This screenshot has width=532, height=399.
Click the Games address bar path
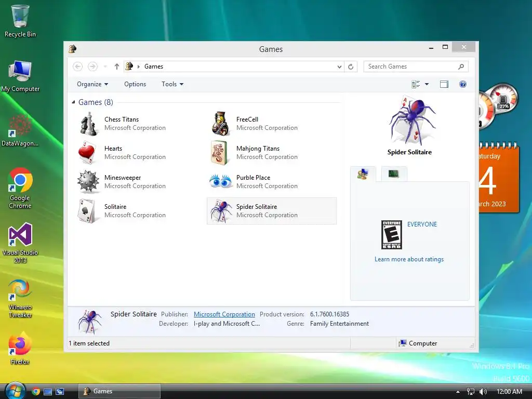154,66
